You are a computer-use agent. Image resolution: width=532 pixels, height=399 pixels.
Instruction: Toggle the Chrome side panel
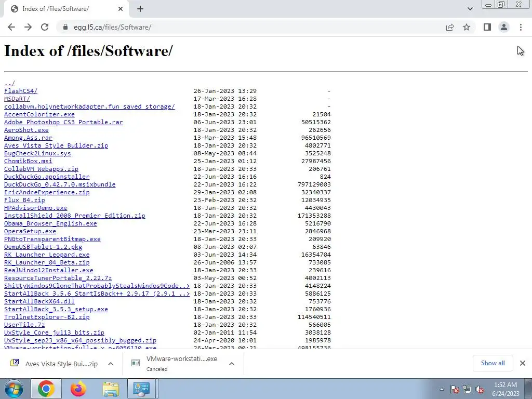click(x=487, y=27)
